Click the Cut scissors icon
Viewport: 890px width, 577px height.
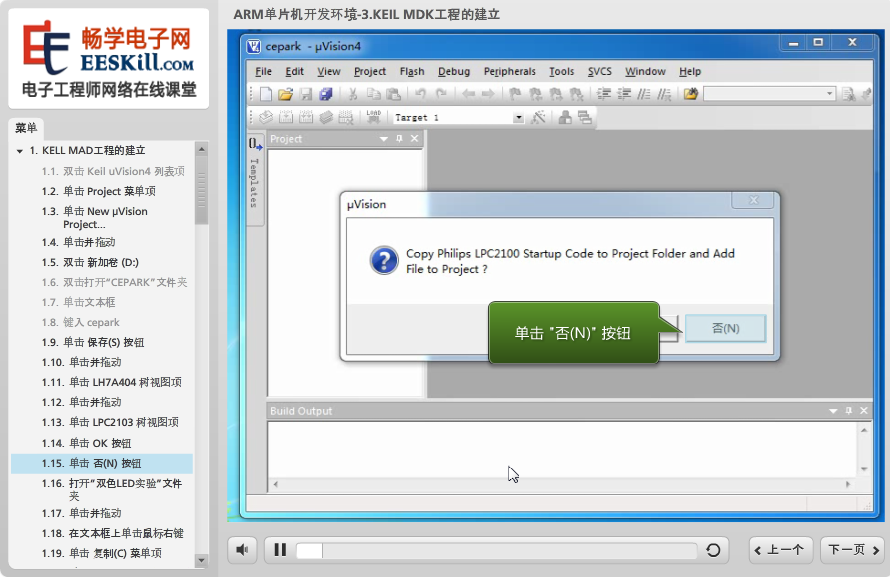pos(352,94)
